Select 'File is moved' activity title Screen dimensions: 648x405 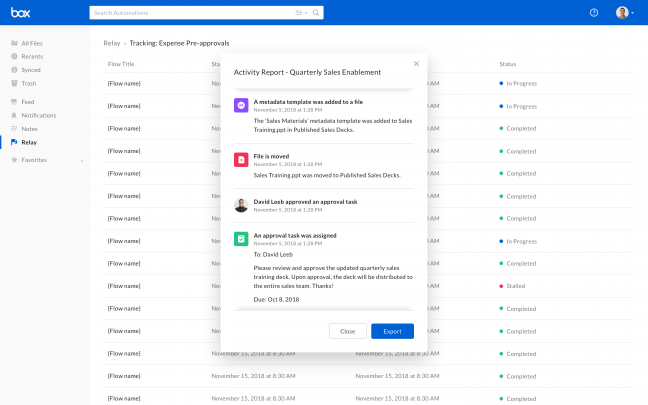pyautogui.click(x=271, y=156)
